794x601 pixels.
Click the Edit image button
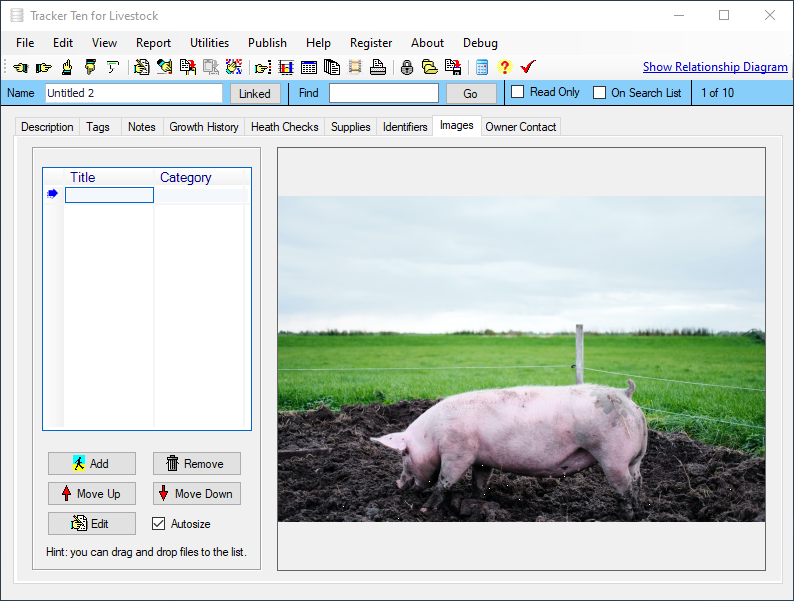(92, 523)
